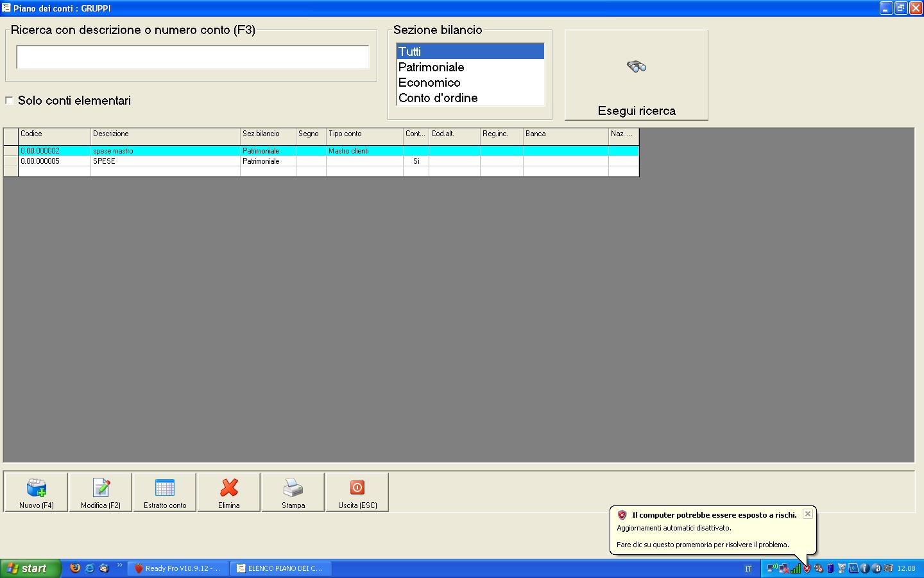
Task: Expand the Quick Launch overflow chevron
Action: coord(119,565)
